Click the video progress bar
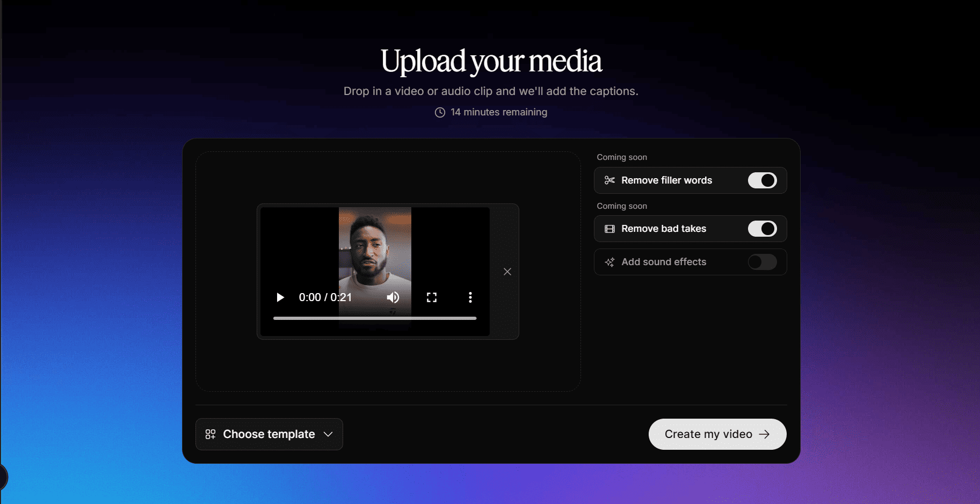The image size is (980, 504). point(375,318)
